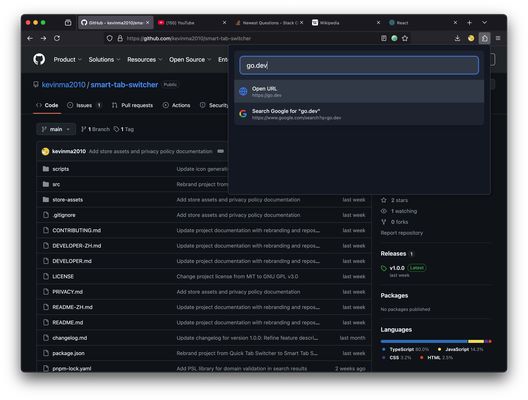Click the 1 watching link
Image resolution: width=528 pixels, height=400 pixels.
point(399,211)
